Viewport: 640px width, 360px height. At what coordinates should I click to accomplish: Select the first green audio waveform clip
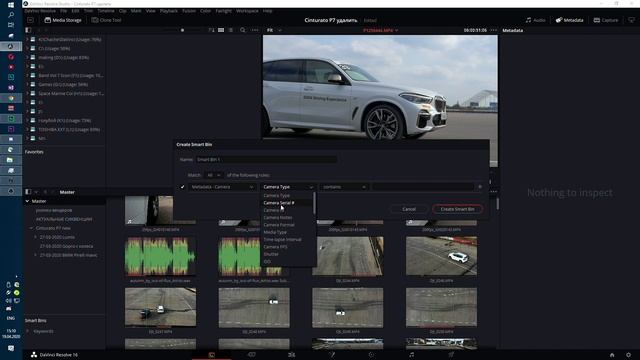pos(160,257)
